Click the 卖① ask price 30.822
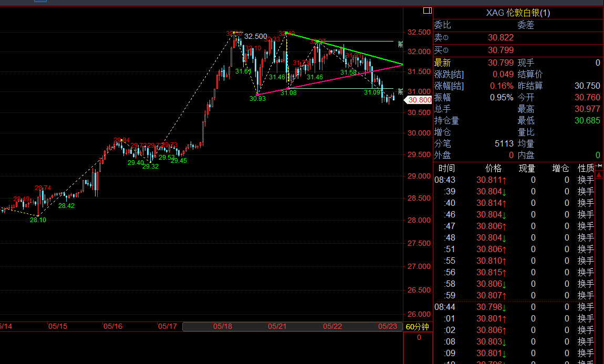Viewport: 604px width, 364px height. pyautogui.click(x=501, y=38)
